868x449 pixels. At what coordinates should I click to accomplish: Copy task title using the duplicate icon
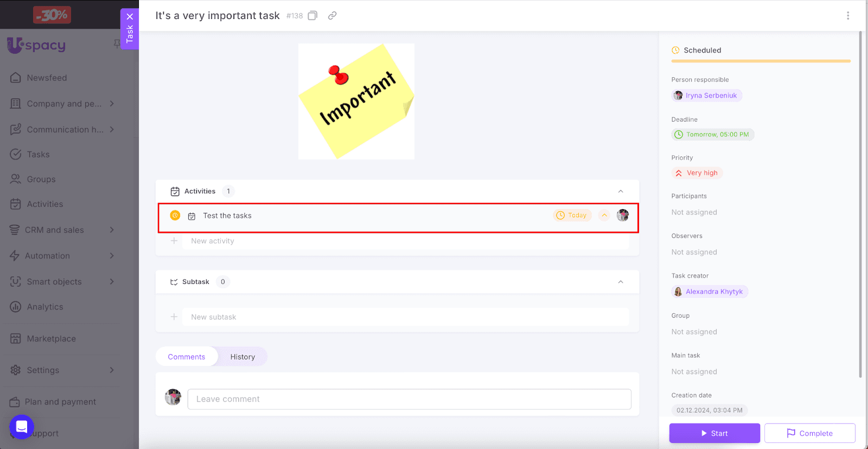(x=312, y=16)
